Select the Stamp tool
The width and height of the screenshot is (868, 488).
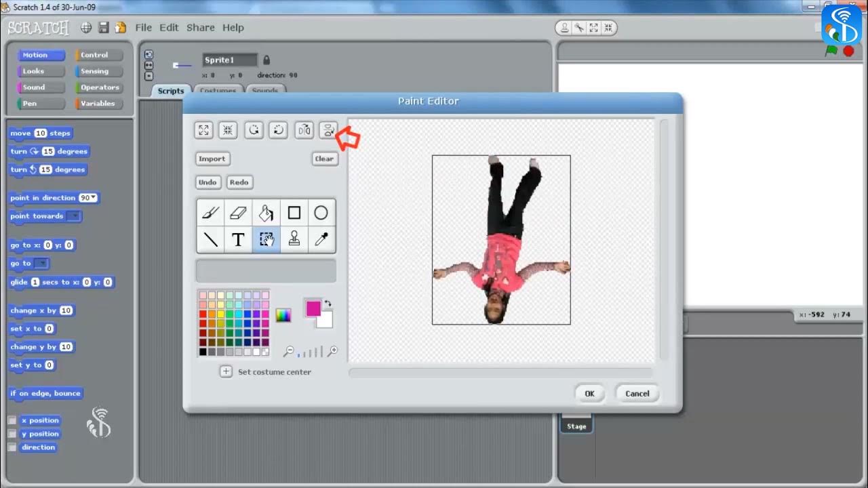coord(294,239)
